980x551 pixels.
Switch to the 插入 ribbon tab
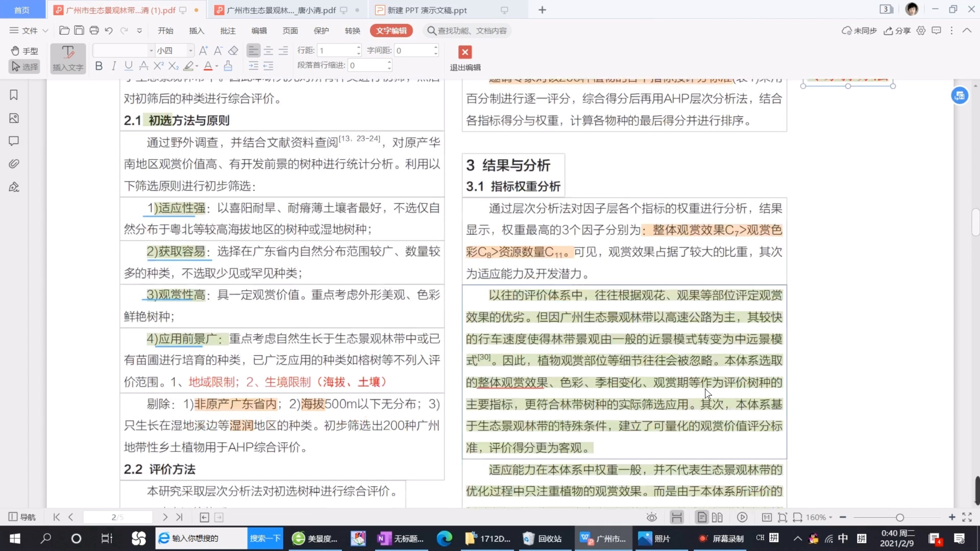[x=196, y=31]
